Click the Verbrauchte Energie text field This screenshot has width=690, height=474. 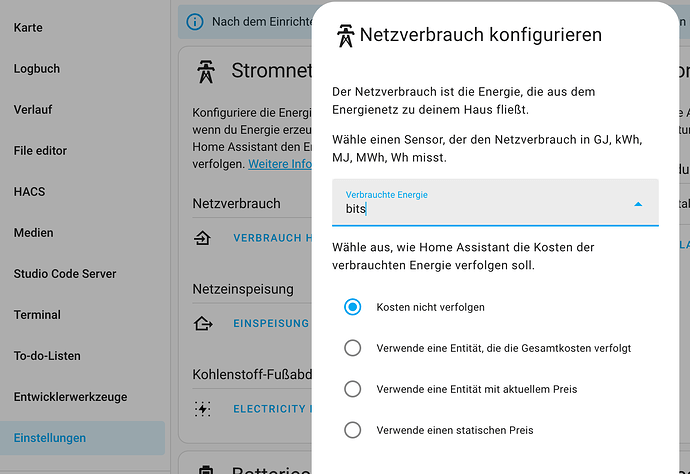[x=495, y=202]
